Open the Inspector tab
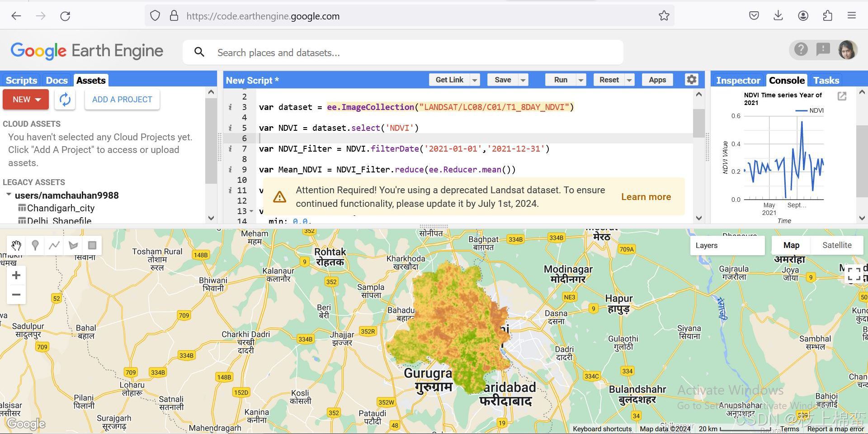Image resolution: width=868 pixels, height=434 pixels. pyautogui.click(x=738, y=80)
